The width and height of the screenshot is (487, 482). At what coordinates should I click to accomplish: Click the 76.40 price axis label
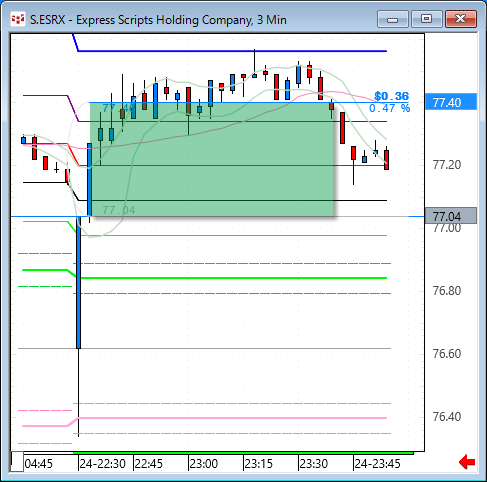coord(447,417)
